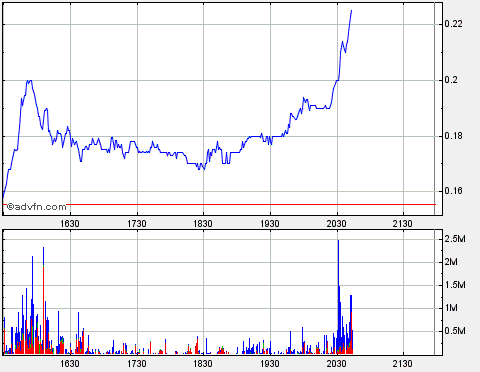480x372 pixels.
Task: Click the 1630 label under volume chart
Action: click(70, 363)
